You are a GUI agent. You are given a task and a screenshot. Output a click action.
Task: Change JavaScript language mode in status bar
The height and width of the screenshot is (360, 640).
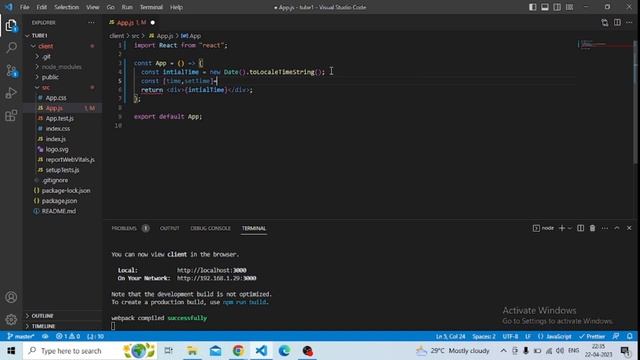[x=555, y=336]
